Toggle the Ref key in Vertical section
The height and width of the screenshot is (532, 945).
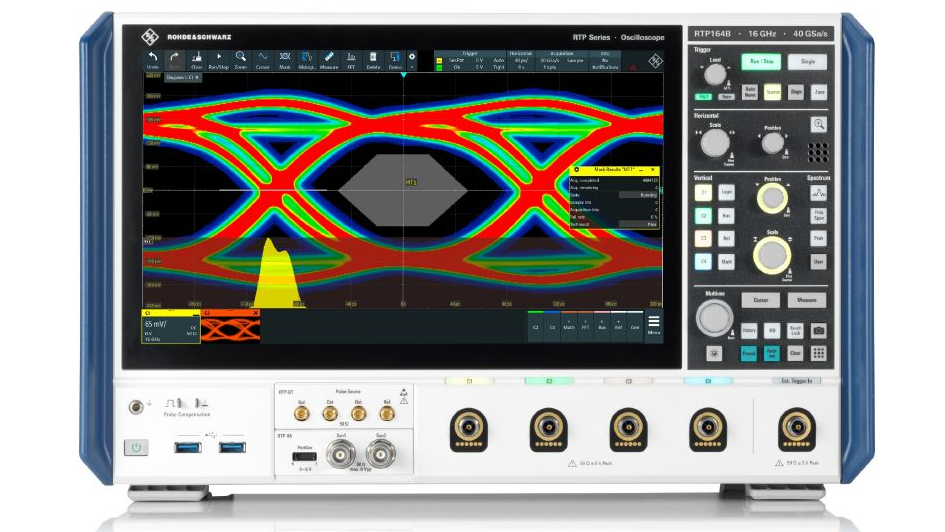727,239
